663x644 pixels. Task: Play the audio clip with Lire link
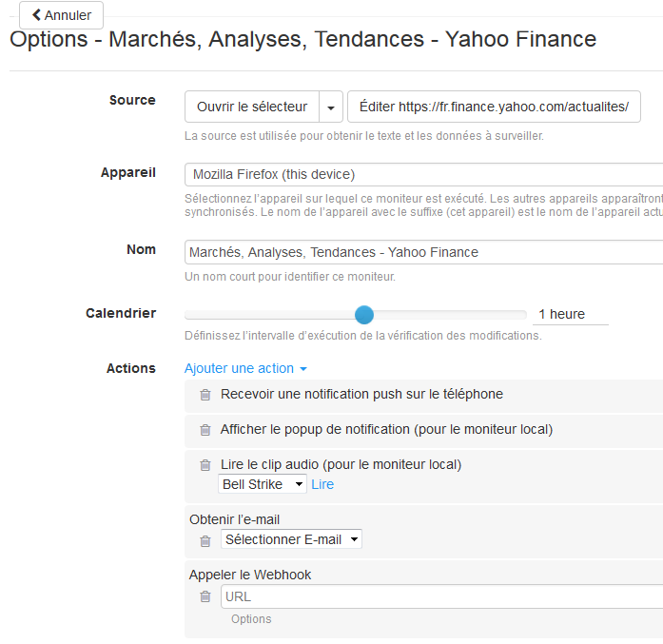(322, 484)
